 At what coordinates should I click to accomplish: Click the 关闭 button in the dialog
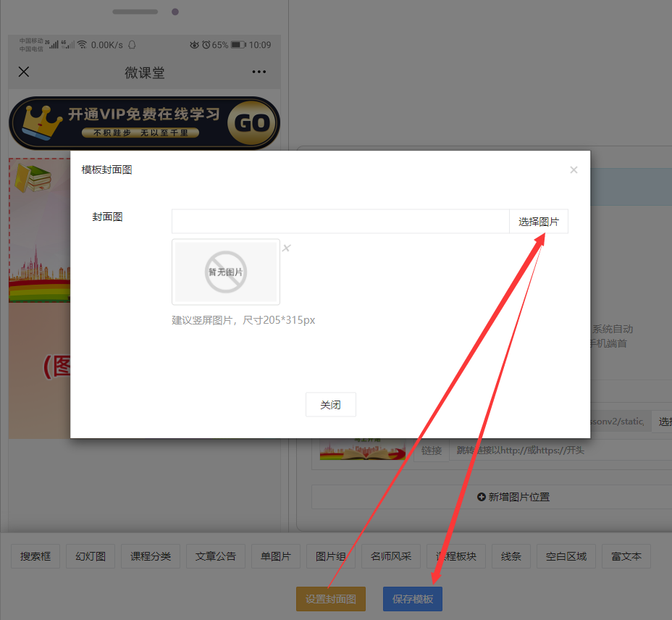pyautogui.click(x=330, y=404)
